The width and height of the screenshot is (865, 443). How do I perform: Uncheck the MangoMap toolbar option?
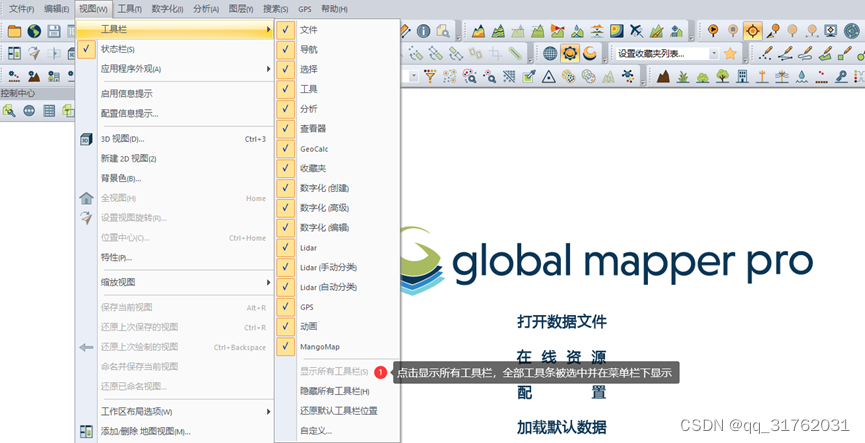(x=285, y=346)
